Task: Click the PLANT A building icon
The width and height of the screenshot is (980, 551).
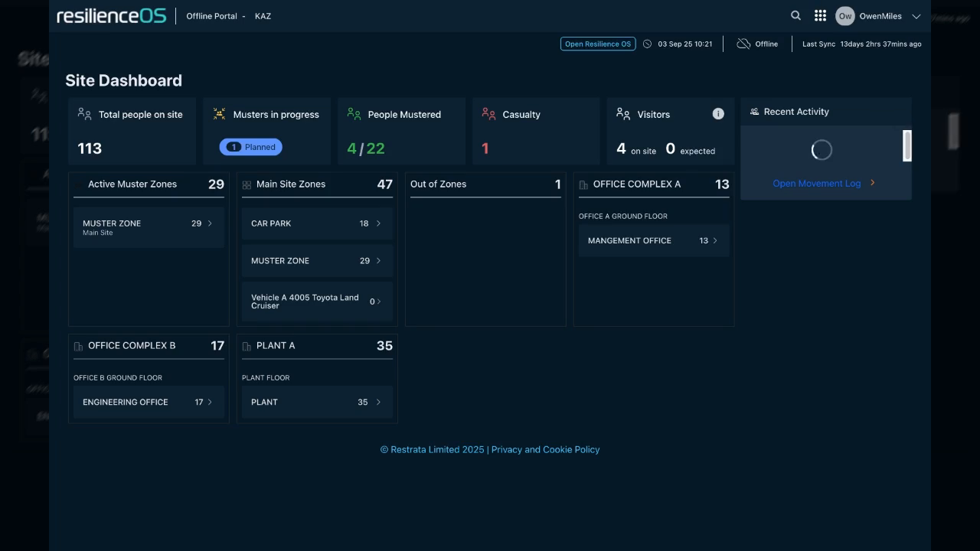Action: point(247,346)
